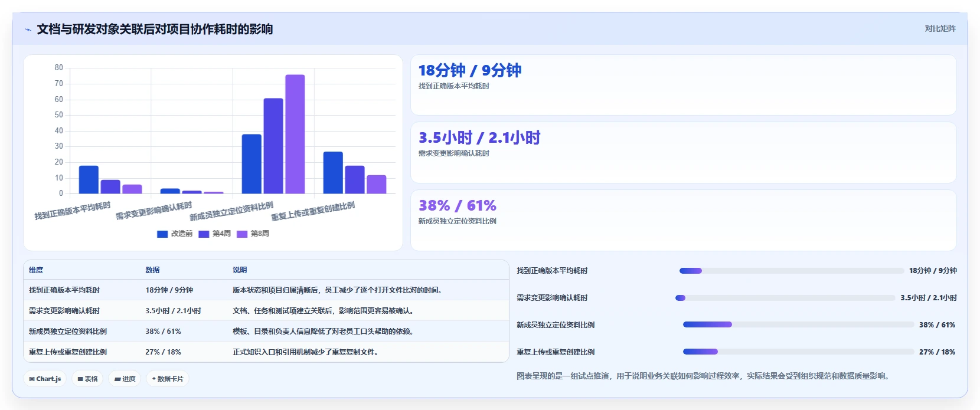980x410 pixels.
Task: Click the 找到正确版本平均耗时 progress bar
Action: (792, 271)
